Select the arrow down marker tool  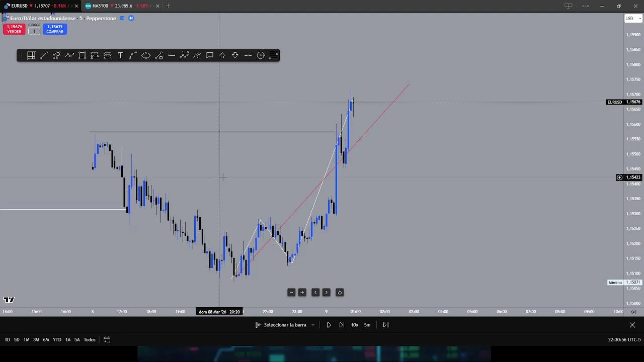tap(235, 55)
